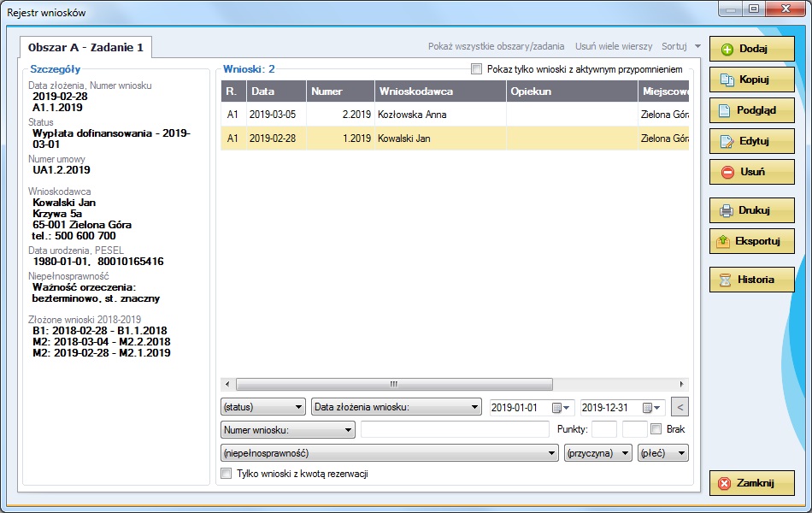812x513 pixels.
Task: Click the 'Usuń wiele wierszy' link
Action: tap(614, 46)
